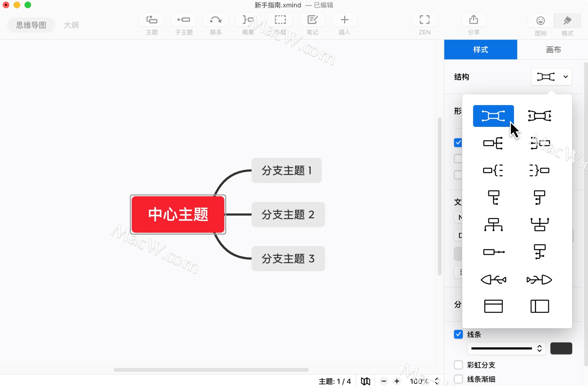Open the dark line color swatch
The height and width of the screenshot is (386, 588).
pos(561,348)
